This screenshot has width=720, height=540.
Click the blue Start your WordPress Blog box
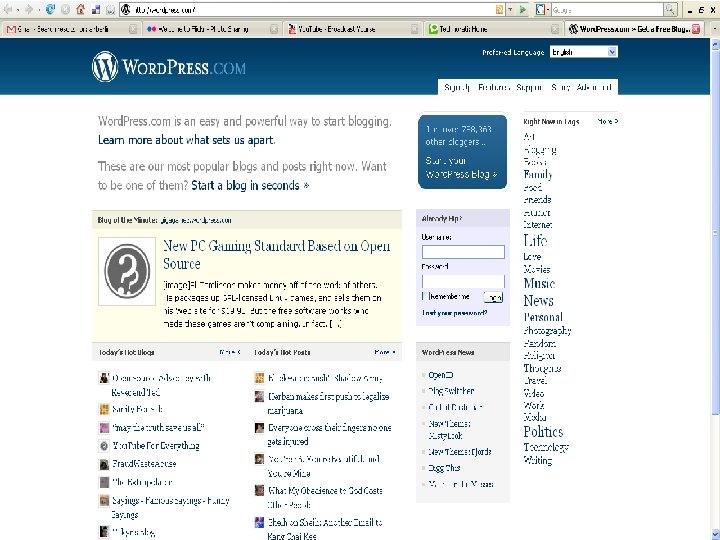pyautogui.click(x=462, y=152)
